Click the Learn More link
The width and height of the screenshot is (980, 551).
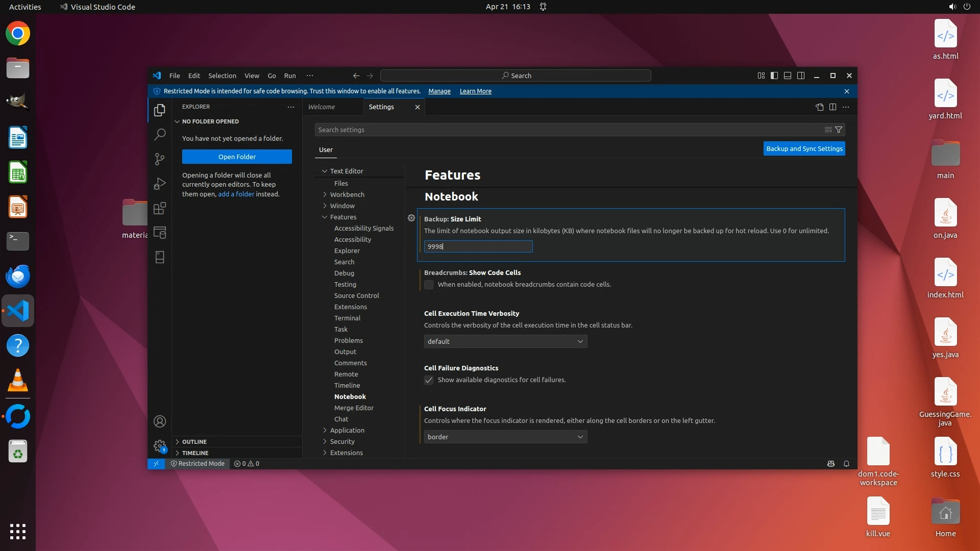pos(475,91)
